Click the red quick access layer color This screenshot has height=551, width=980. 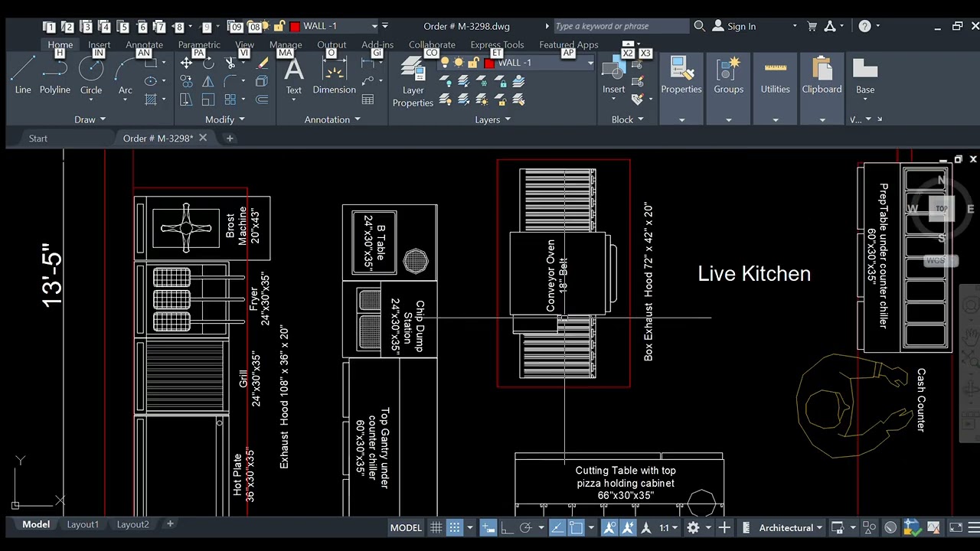pos(295,27)
